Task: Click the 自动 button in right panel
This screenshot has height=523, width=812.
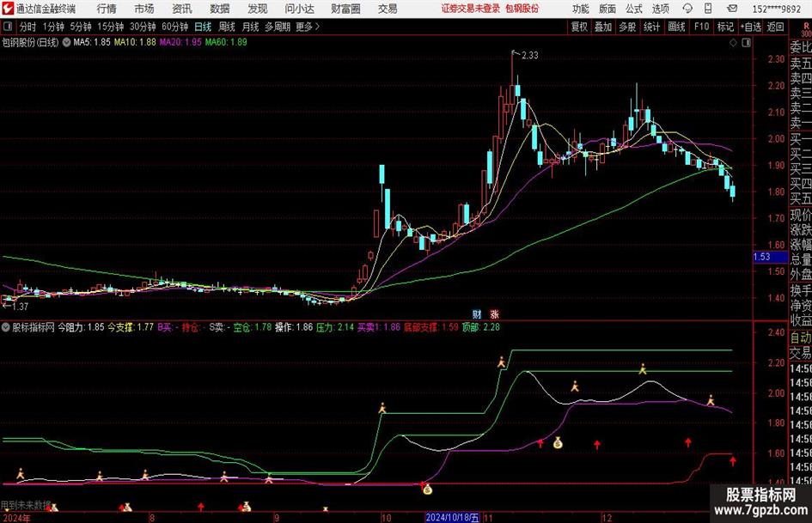Action: pos(800,338)
